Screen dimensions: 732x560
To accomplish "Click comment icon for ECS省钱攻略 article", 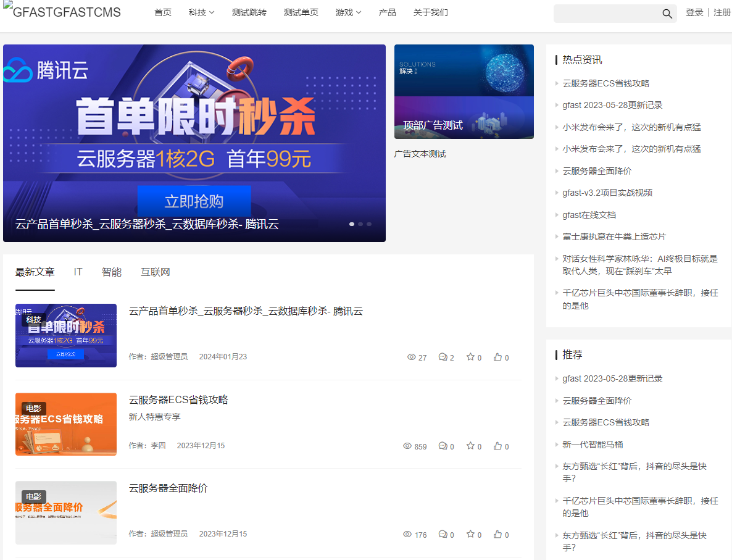I will [x=443, y=446].
